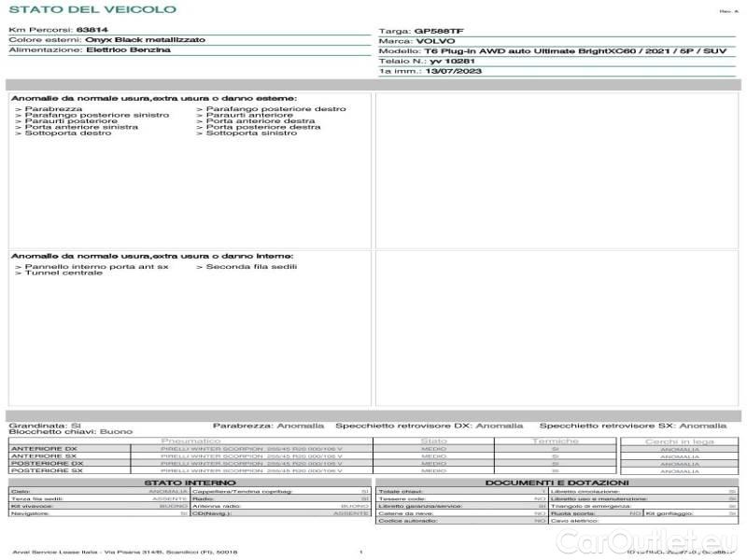Click the Pneumatico column header
The width and height of the screenshot is (747, 560).
pos(190,441)
